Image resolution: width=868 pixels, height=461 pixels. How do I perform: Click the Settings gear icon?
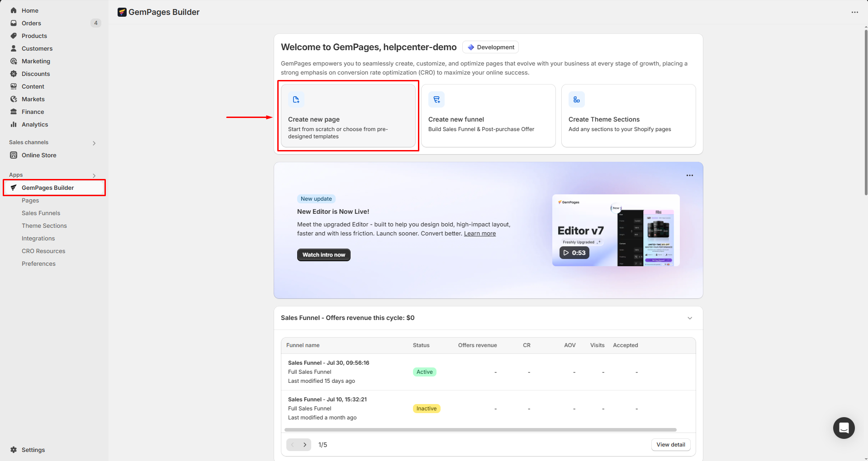[14, 450]
